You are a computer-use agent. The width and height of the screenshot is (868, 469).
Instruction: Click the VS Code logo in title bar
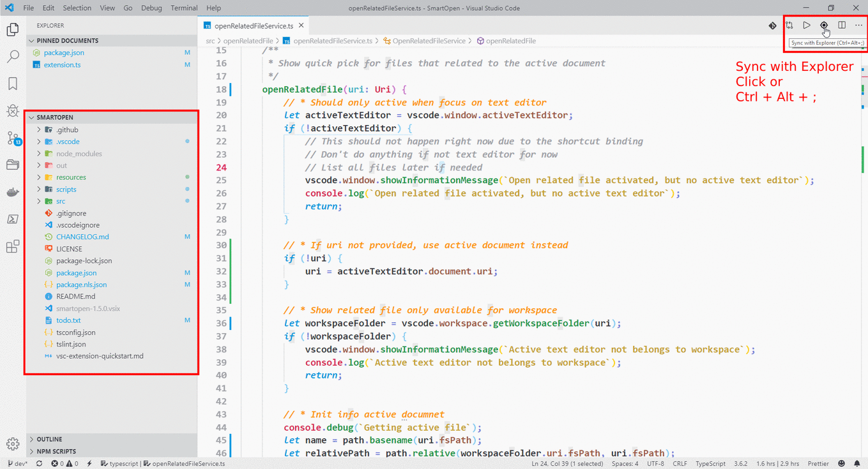pyautogui.click(x=9, y=8)
